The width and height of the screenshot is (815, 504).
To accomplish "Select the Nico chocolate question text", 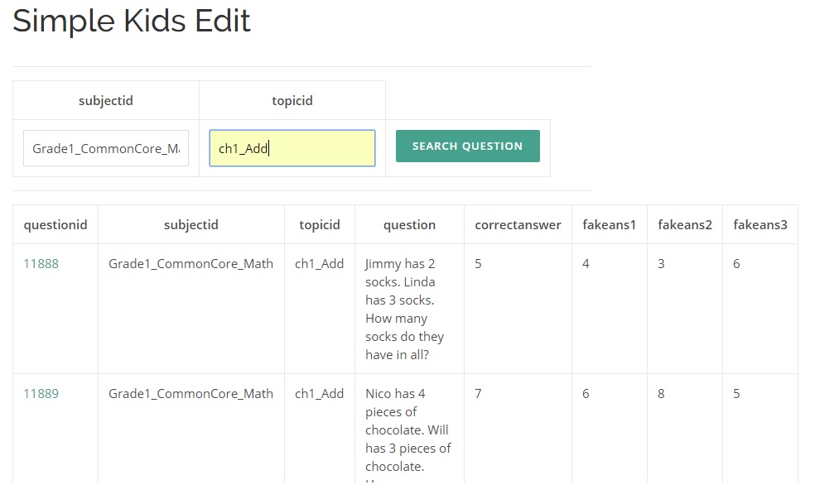I will click(407, 430).
